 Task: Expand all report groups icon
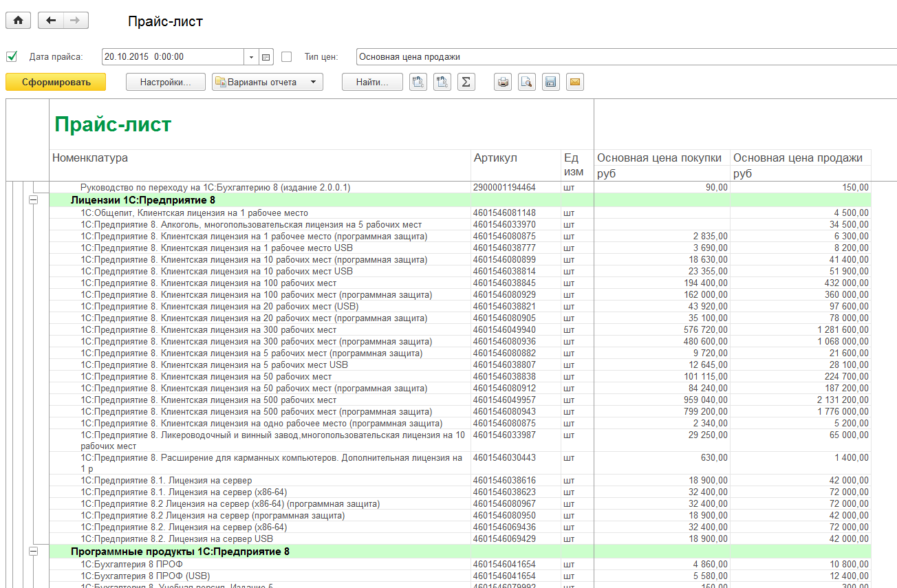click(442, 83)
